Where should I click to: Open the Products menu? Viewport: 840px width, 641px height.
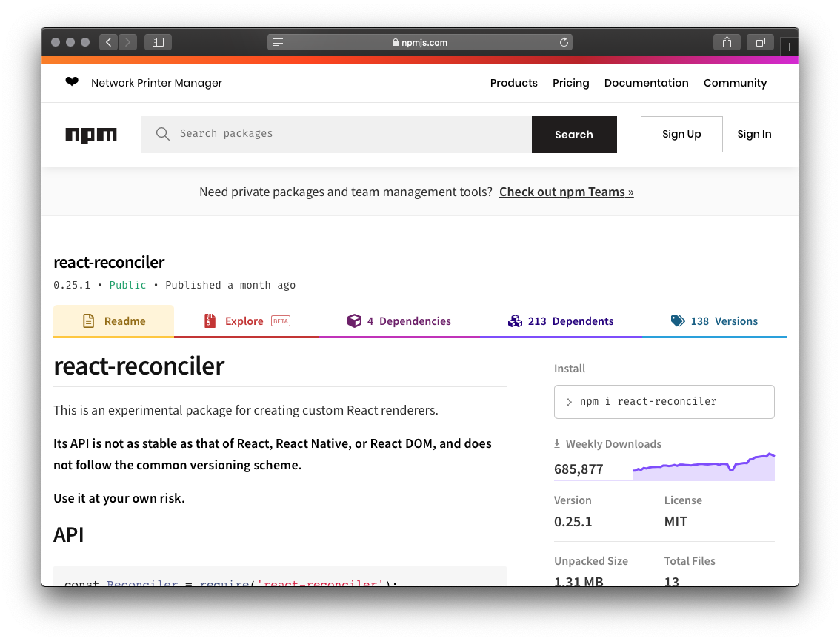coord(514,83)
